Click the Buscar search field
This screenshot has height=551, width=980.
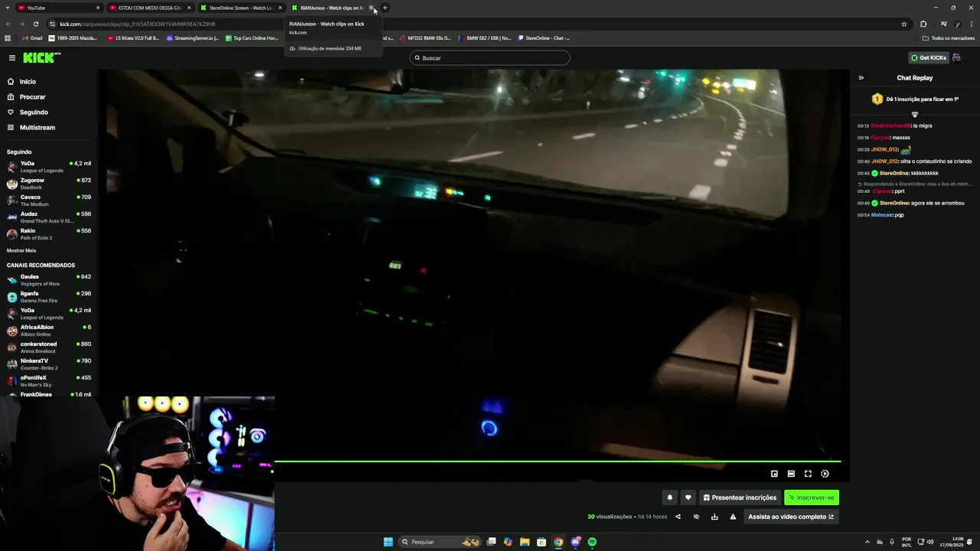pyautogui.click(x=490, y=58)
